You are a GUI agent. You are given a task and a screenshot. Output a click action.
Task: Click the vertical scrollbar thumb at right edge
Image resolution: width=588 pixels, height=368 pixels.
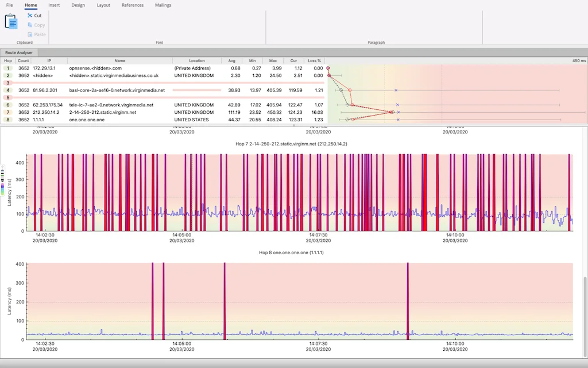585,316
